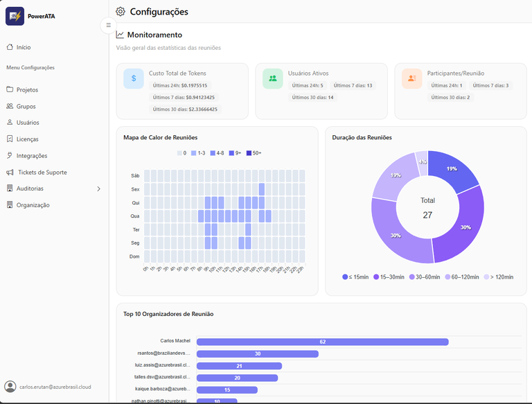Click carlos.erutan@azurebrasil.cloud account link

(x=55, y=387)
